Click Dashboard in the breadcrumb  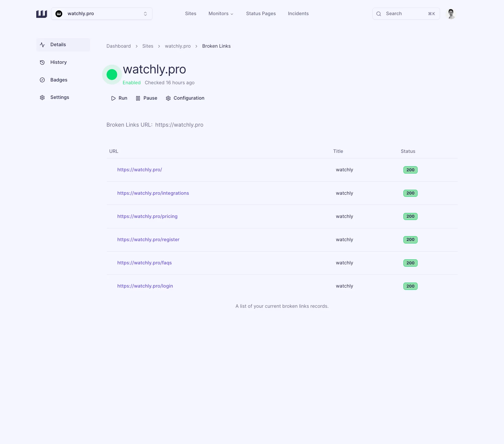pos(118,46)
